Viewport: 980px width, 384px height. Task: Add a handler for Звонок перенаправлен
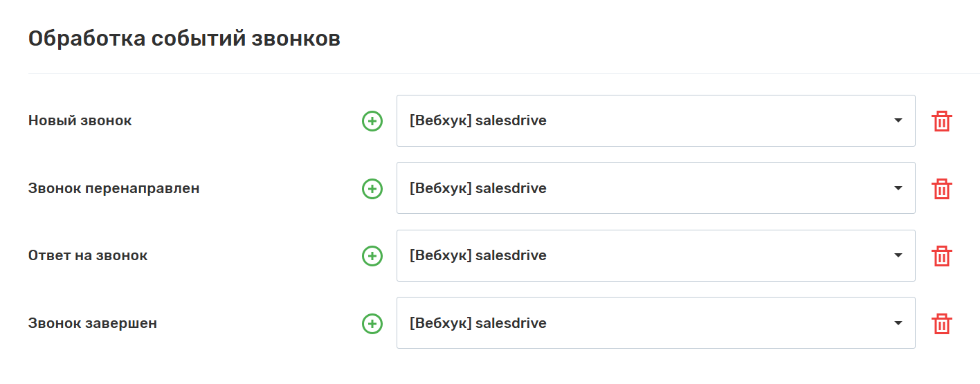click(372, 188)
